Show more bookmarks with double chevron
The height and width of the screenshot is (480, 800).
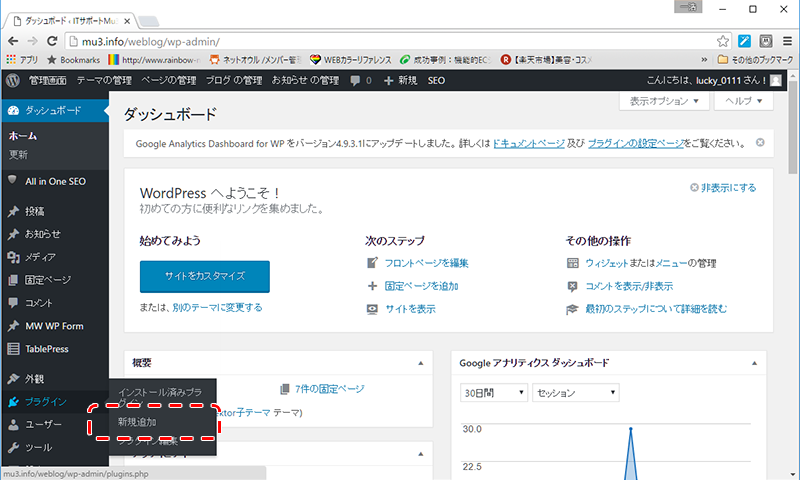[x=704, y=60]
